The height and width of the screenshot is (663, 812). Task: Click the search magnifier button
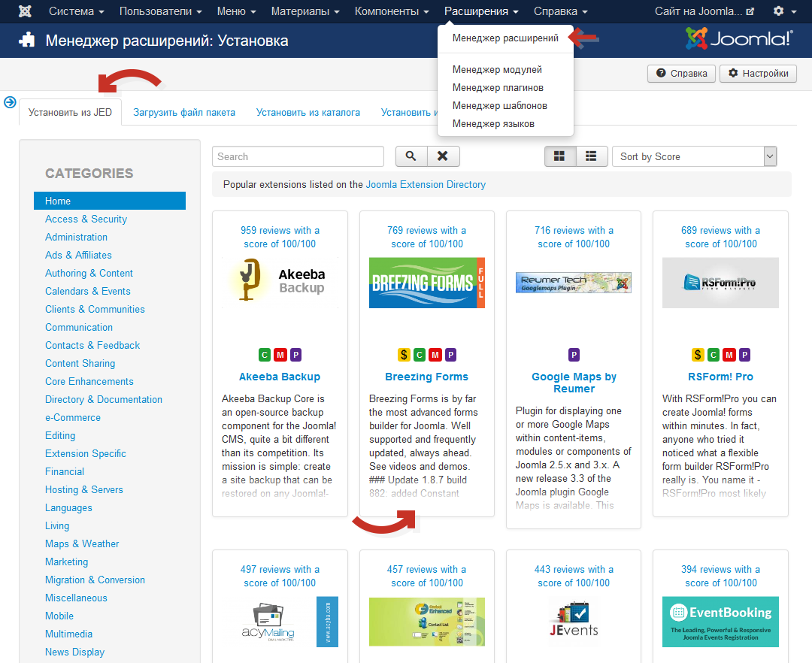[411, 156]
